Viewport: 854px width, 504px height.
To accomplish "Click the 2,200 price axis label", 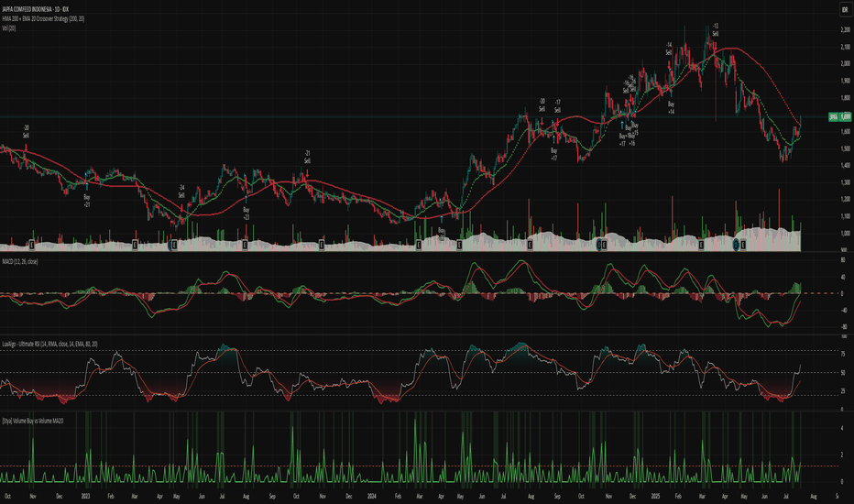I will [845, 29].
